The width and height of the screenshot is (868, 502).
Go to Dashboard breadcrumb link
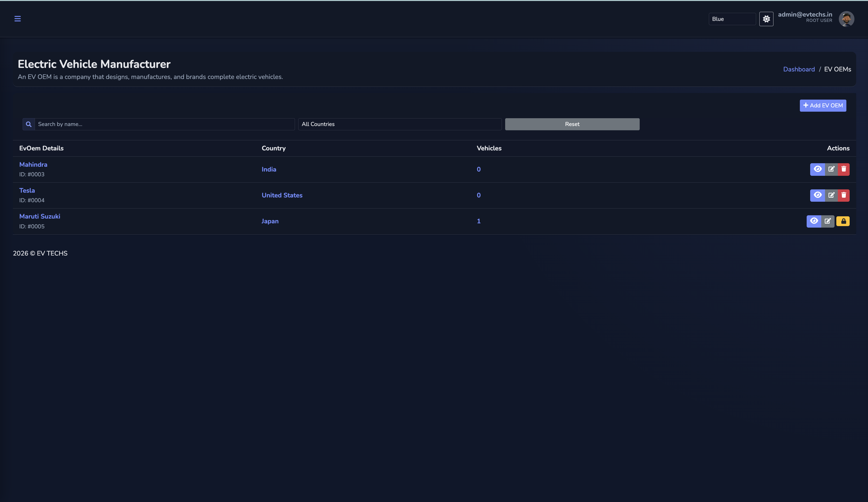coord(799,69)
